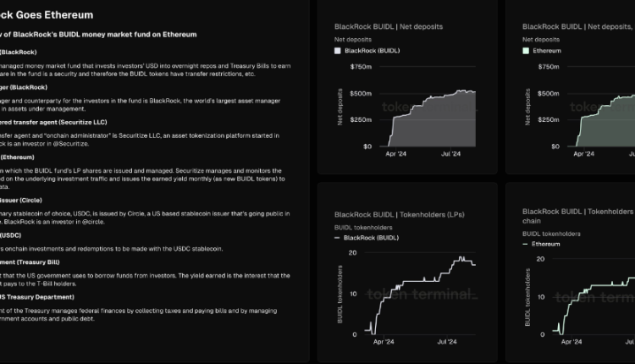Click the @Securitize mention in the text
Viewport: 635px width, 364px height.
coord(70,144)
